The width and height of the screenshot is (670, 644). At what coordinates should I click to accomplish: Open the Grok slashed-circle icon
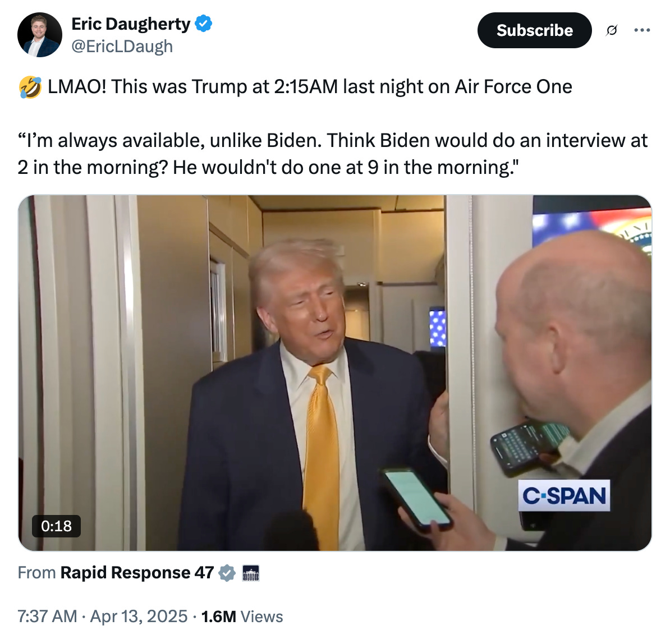(x=612, y=30)
